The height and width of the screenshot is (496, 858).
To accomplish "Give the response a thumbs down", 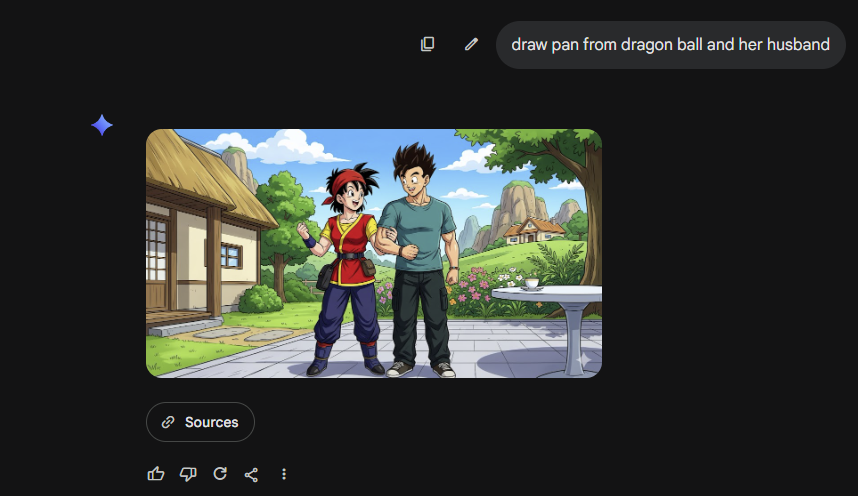I will click(x=188, y=474).
